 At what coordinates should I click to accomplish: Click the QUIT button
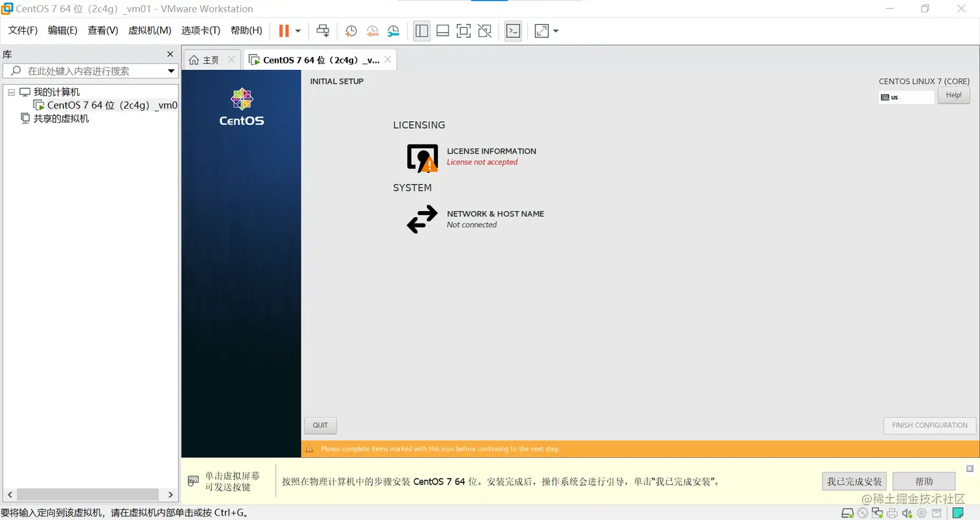tap(320, 425)
